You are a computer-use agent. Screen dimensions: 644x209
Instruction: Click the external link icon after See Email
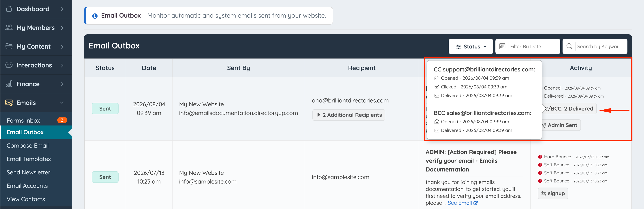tap(476, 203)
